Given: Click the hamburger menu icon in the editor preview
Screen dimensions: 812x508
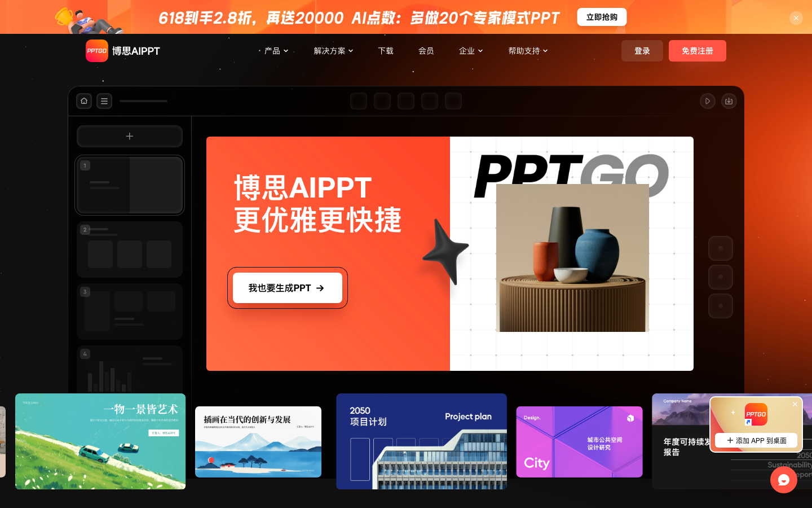Looking at the screenshot, I should pos(104,101).
